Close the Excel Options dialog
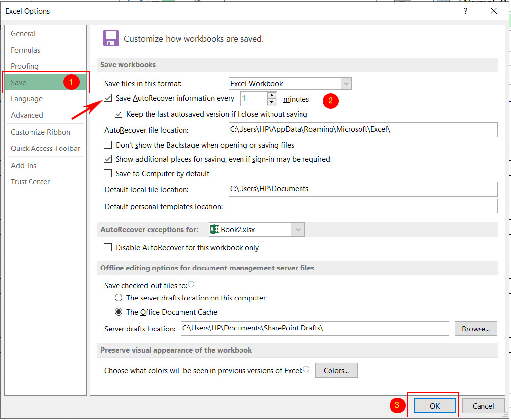511x420 pixels. [494, 11]
